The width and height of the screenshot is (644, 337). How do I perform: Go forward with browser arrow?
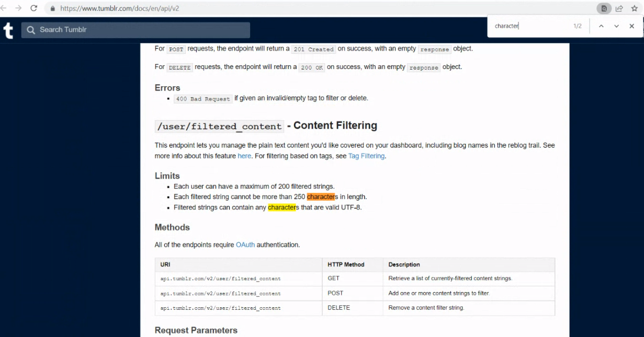point(18,8)
